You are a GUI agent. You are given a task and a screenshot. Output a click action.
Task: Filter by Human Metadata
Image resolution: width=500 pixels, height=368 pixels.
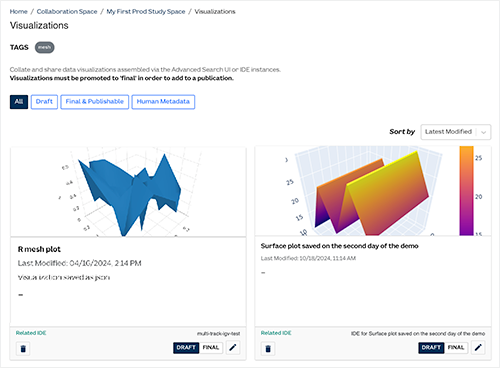(163, 102)
